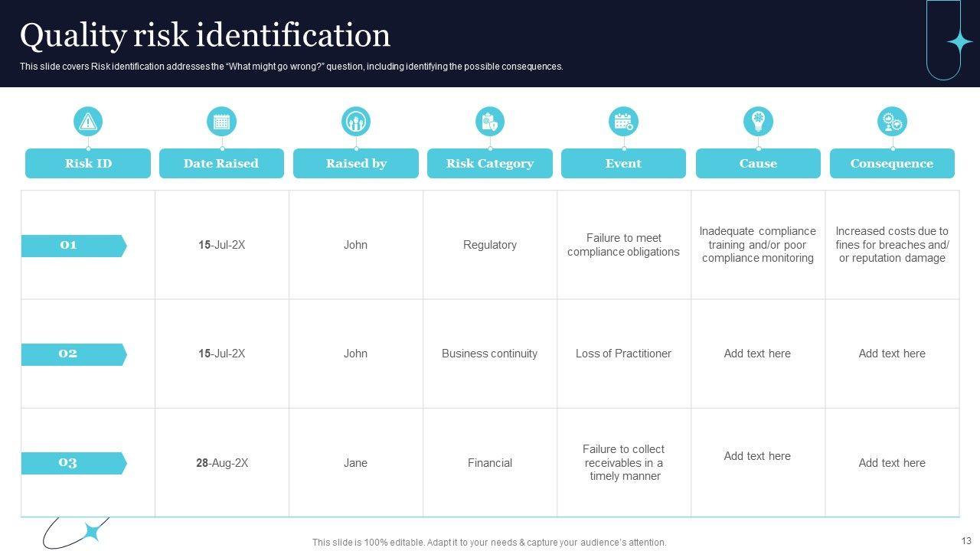The image size is (980, 551).
Task: Select the Date Raised column header
Action: (x=221, y=164)
